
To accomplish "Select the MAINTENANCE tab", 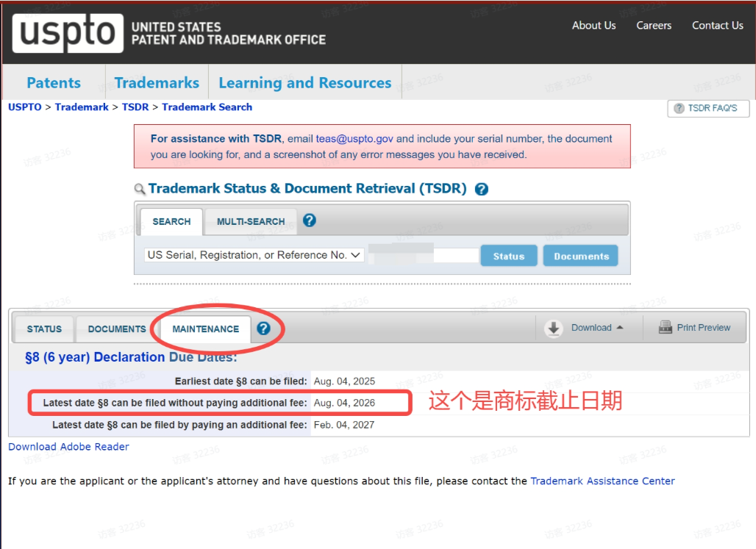I will point(206,329).
